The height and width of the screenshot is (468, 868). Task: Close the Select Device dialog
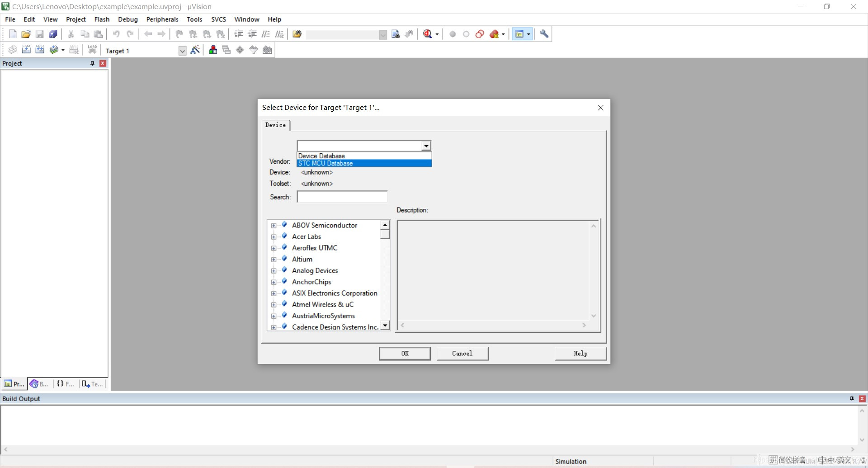coord(601,108)
